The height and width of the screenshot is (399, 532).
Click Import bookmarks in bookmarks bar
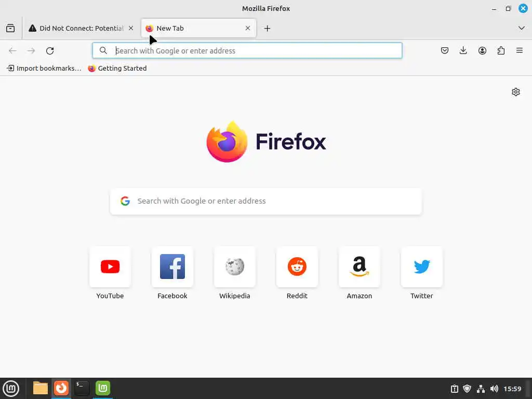[x=44, y=68]
